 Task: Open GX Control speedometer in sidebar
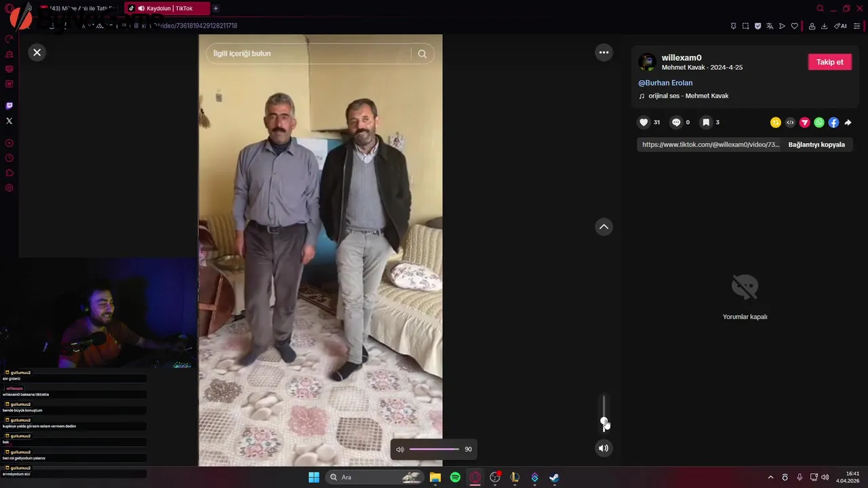[9, 39]
